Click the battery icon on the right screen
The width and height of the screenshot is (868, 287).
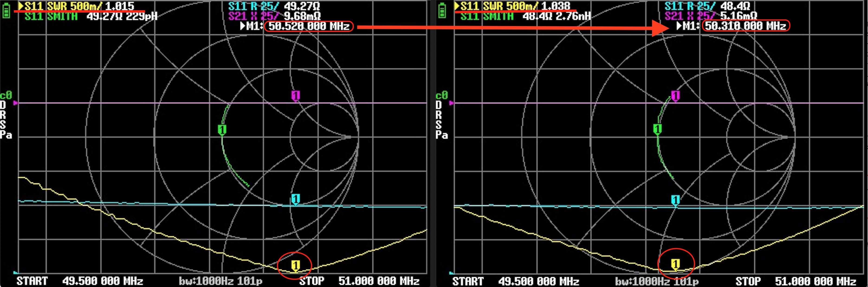(442, 11)
